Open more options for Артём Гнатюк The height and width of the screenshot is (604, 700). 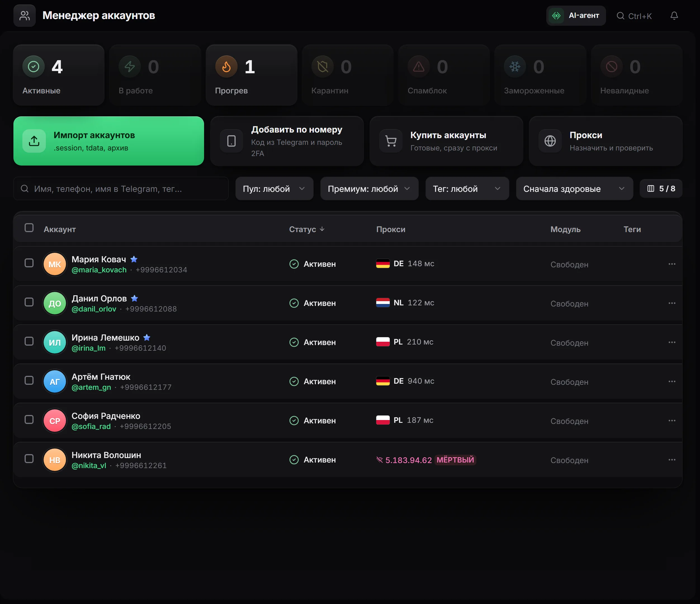pyautogui.click(x=671, y=382)
